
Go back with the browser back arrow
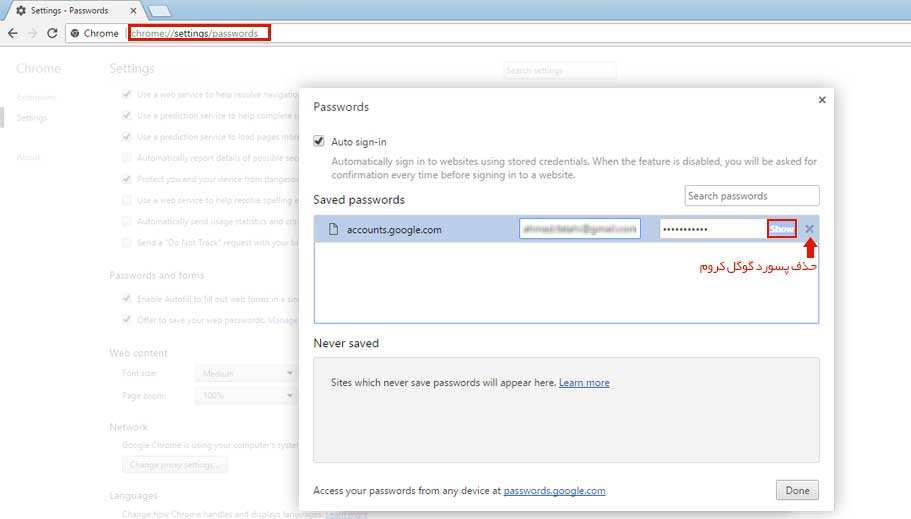13,33
